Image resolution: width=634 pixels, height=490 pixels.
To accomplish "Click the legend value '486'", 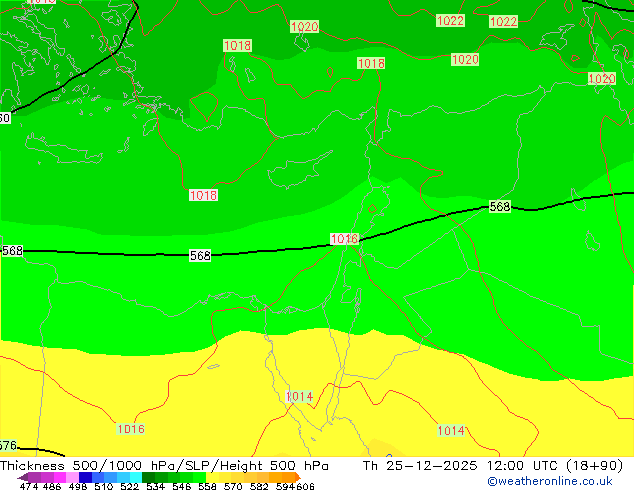I will click(x=52, y=486).
